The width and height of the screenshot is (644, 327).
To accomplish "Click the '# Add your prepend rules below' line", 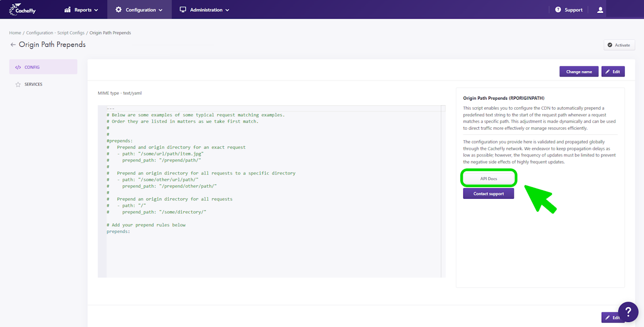I will (146, 225).
